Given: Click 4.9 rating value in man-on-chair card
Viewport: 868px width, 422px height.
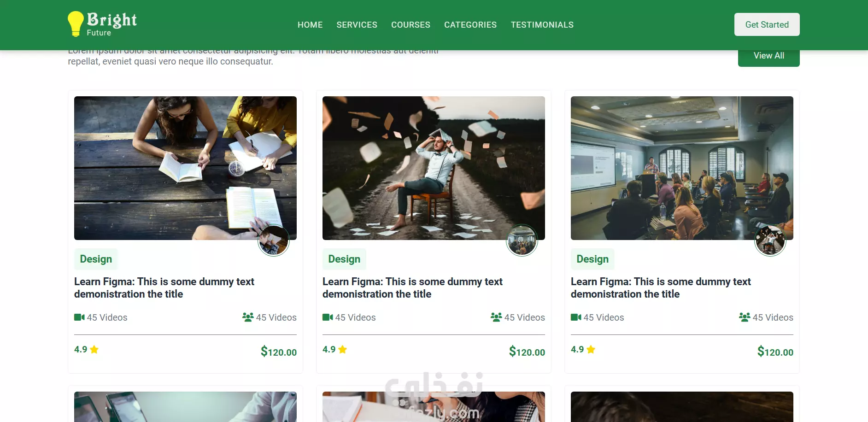Looking at the screenshot, I should click(329, 349).
